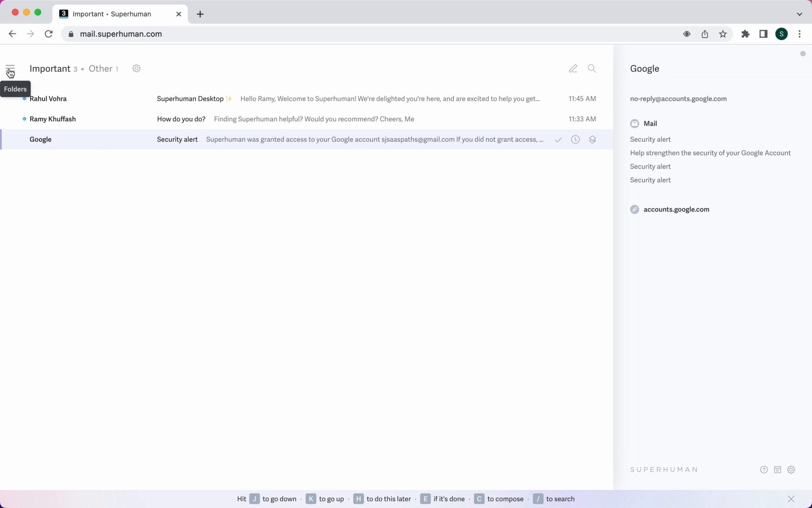Switch to the Important tab
This screenshot has width=812, height=508.
coord(50,68)
